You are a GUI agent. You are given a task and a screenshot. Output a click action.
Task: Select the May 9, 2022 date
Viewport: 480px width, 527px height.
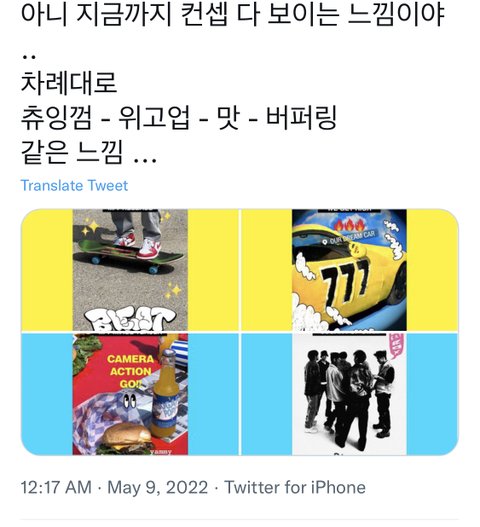click(157, 487)
